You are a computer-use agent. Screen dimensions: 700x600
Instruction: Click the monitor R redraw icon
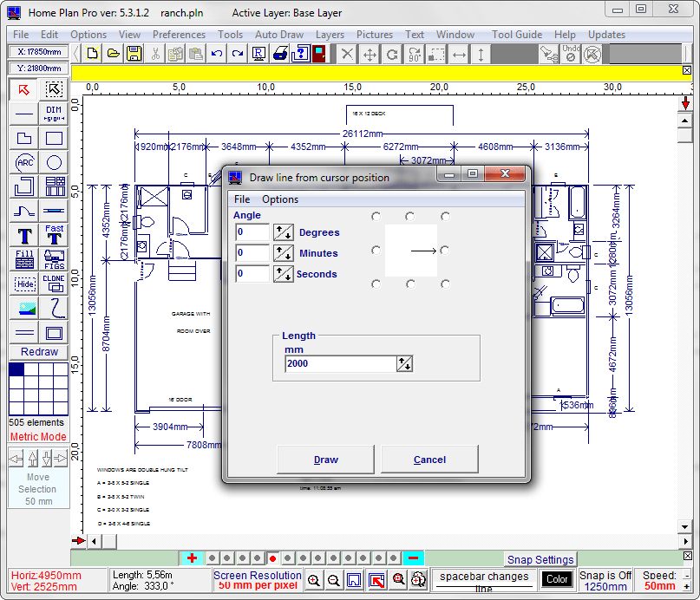pyautogui.click(x=259, y=54)
